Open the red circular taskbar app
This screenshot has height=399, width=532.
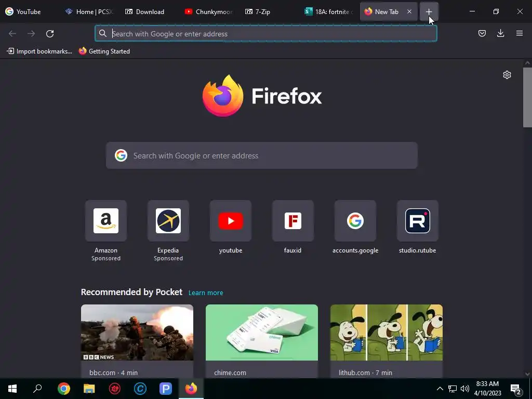(x=115, y=389)
